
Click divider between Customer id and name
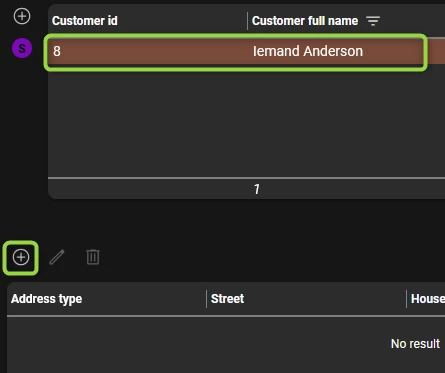(247, 21)
